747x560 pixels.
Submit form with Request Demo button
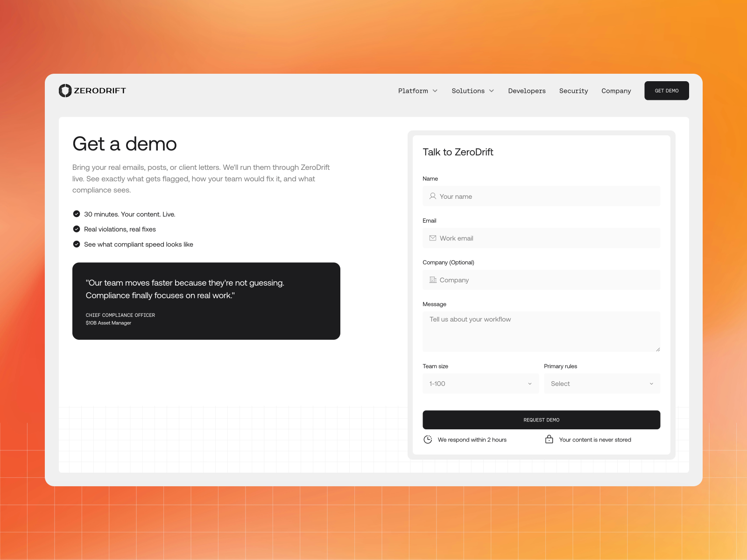tap(541, 420)
